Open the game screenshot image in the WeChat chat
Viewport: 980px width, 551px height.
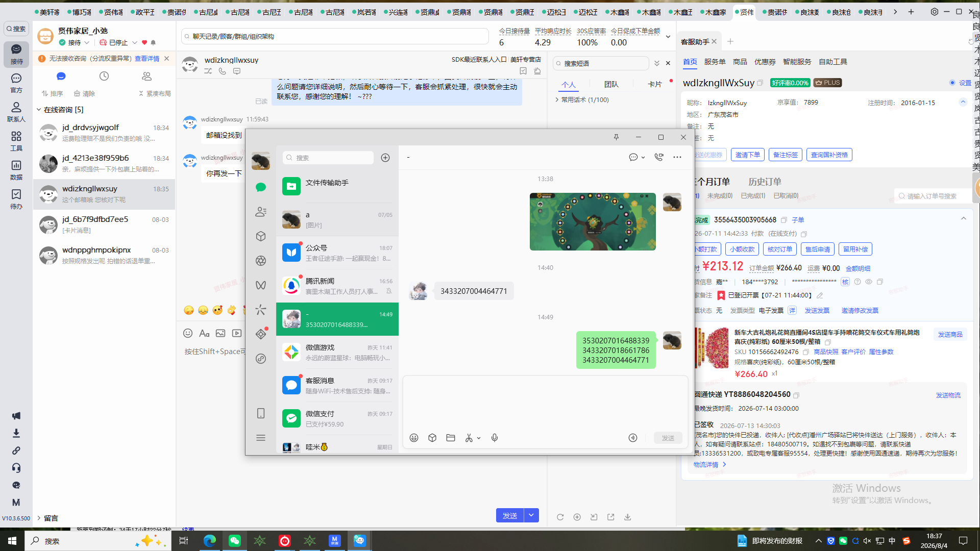pos(593,221)
